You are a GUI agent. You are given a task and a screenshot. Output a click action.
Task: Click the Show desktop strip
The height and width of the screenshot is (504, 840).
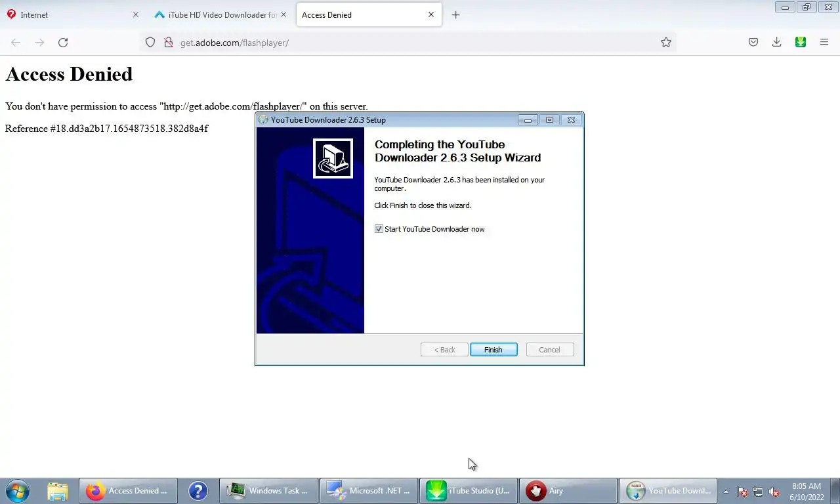click(x=835, y=491)
